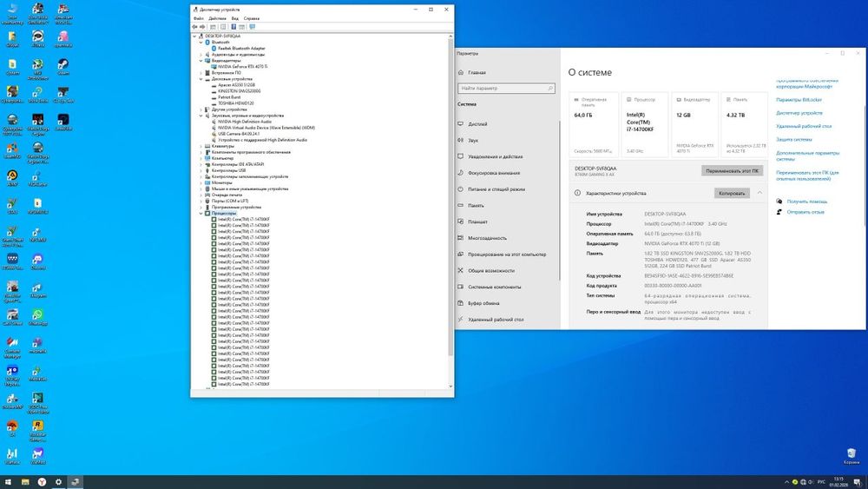The height and width of the screenshot is (489, 868).
Task: Click the Переименовать этот ПК button
Action: click(x=732, y=171)
